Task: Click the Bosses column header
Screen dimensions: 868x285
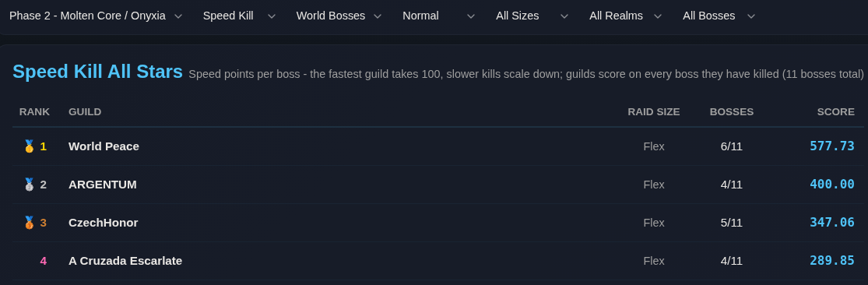Action: pyautogui.click(x=731, y=112)
